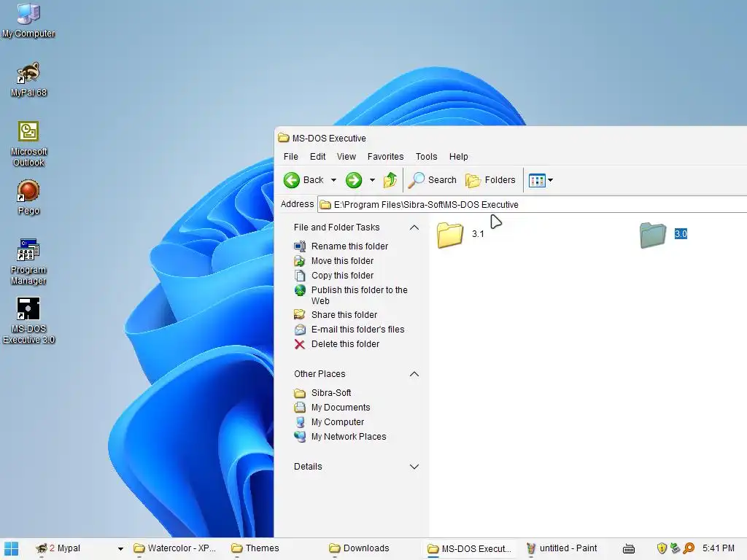Click the 5:41 PM clock
747x560 pixels.
[x=718, y=548]
